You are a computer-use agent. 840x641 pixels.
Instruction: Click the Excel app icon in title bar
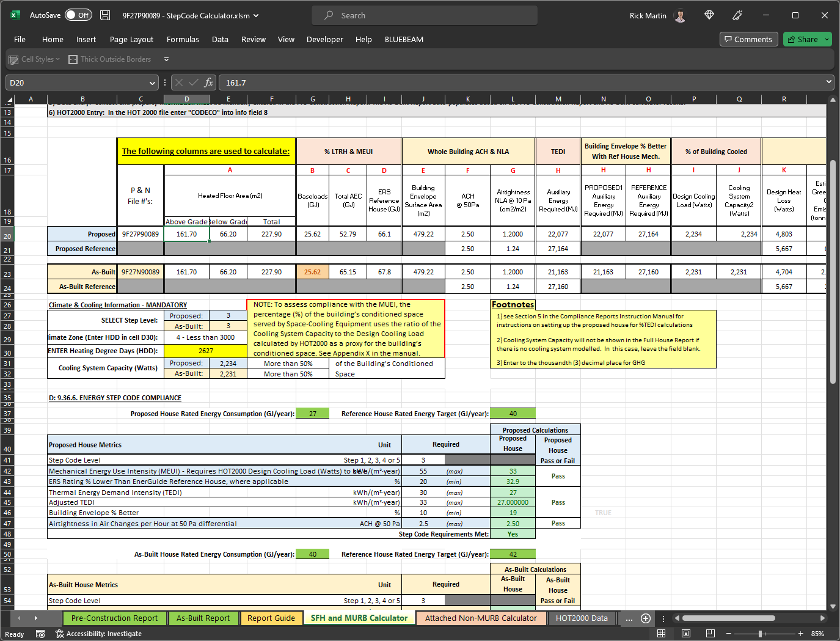click(x=15, y=15)
